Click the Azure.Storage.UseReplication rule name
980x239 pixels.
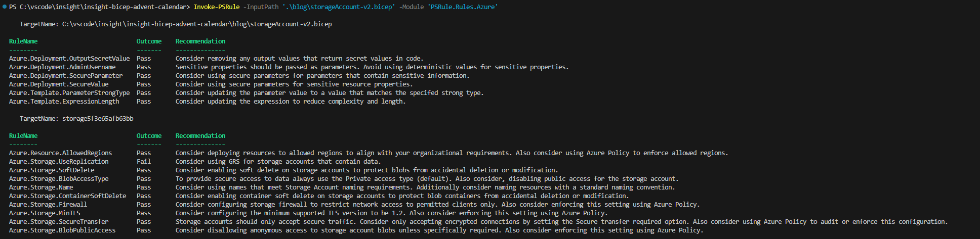(x=59, y=162)
